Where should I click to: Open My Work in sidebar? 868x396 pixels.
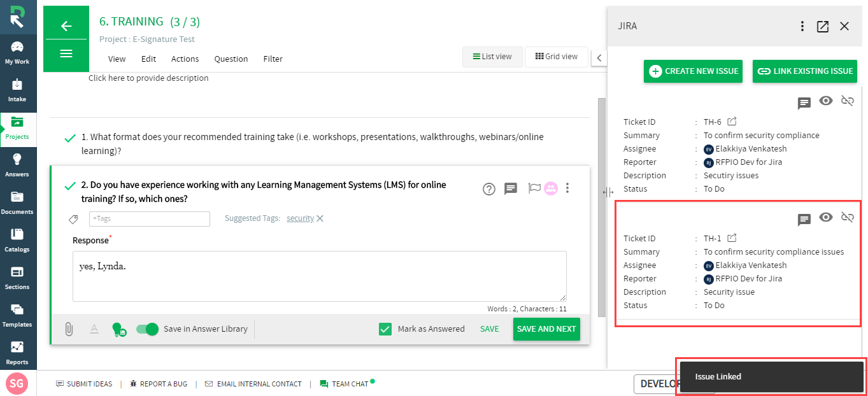17,53
